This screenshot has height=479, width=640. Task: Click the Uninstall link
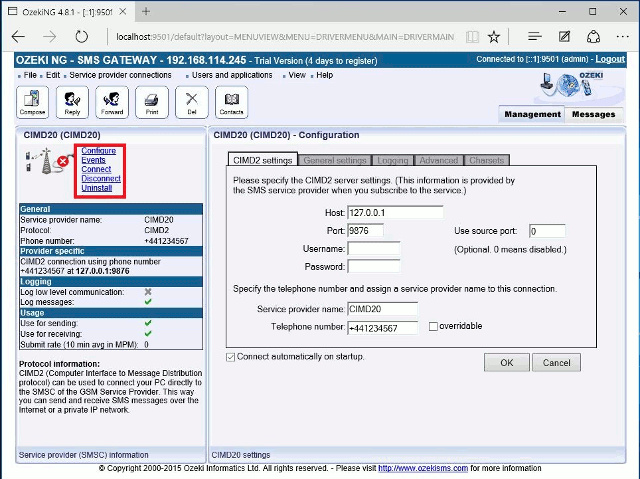coord(96,188)
